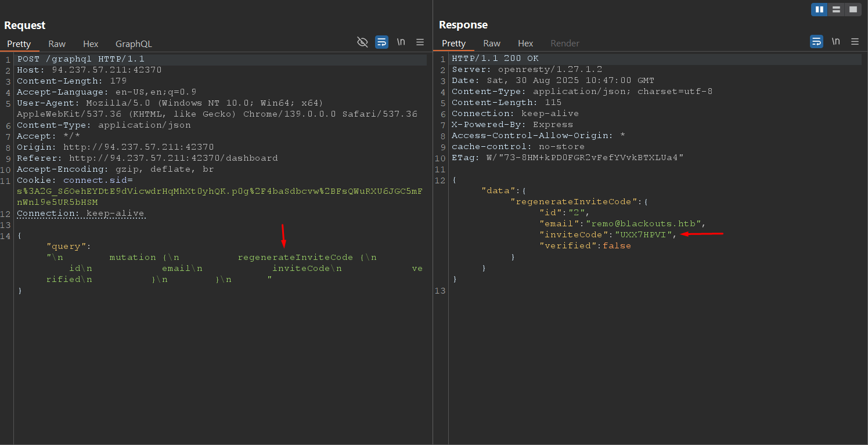Switch to Response Pretty tab

454,44
